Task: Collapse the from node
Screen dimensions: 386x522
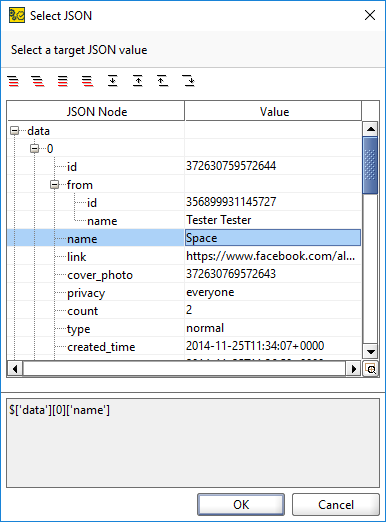Action: click(x=54, y=184)
